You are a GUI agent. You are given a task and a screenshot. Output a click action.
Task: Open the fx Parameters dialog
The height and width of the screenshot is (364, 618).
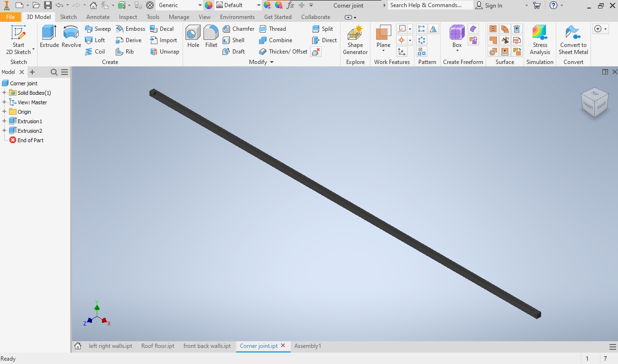pos(290,5)
